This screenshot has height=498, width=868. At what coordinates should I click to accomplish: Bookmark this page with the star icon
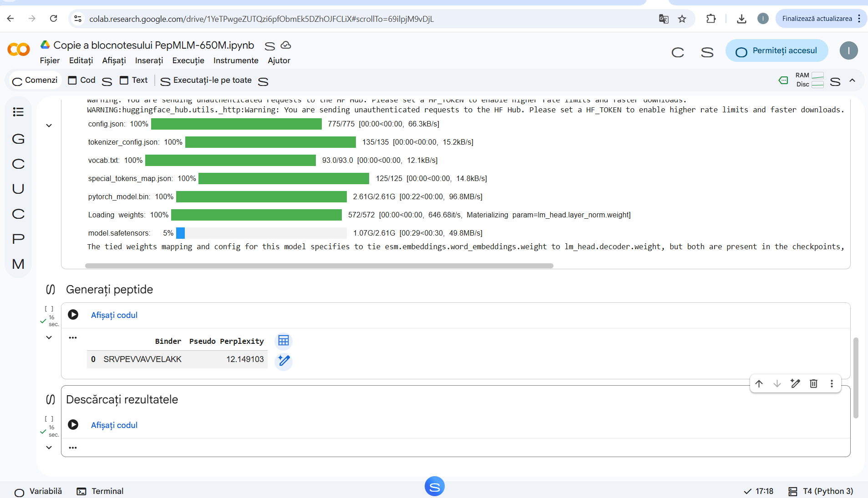[682, 19]
